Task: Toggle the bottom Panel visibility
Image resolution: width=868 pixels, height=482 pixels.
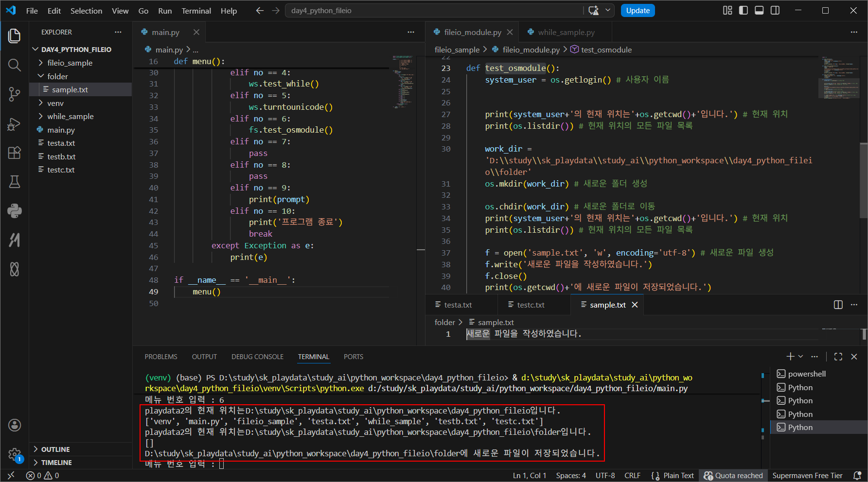Action: (x=759, y=11)
